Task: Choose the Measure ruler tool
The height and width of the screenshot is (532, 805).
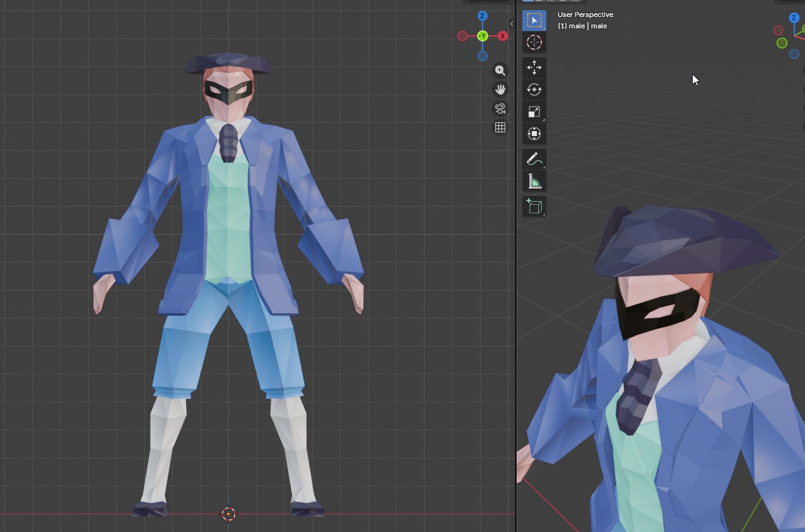Action: [x=534, y=182]
